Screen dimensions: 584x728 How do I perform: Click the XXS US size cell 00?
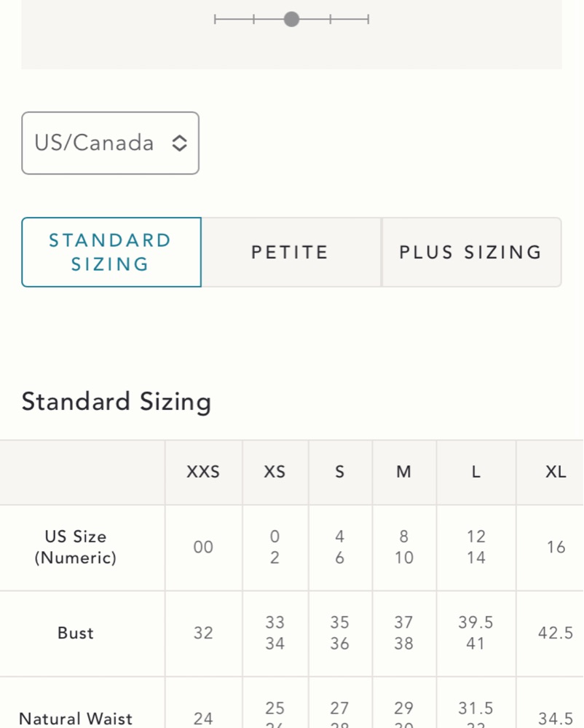point(203,547)
